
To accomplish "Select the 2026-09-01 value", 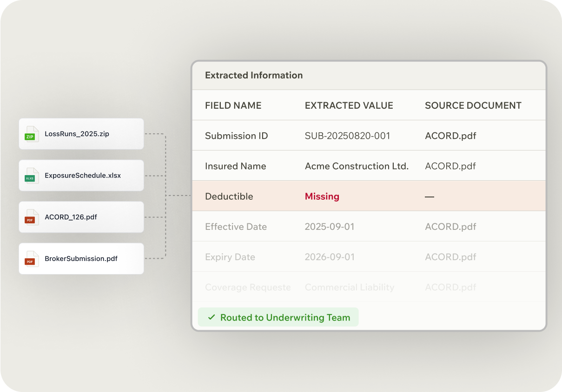I will pyautogui.click(x=330, y=257).
